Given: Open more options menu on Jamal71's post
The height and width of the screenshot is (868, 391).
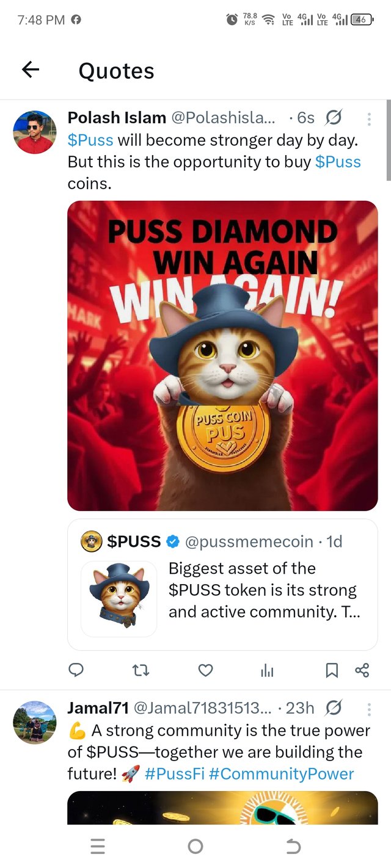Looking at the screenshot, I should point(369,709).
